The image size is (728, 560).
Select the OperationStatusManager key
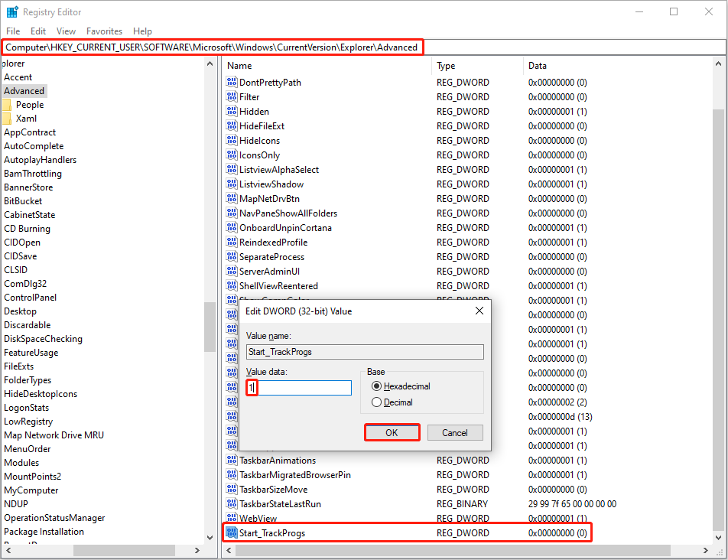point(54,518)
